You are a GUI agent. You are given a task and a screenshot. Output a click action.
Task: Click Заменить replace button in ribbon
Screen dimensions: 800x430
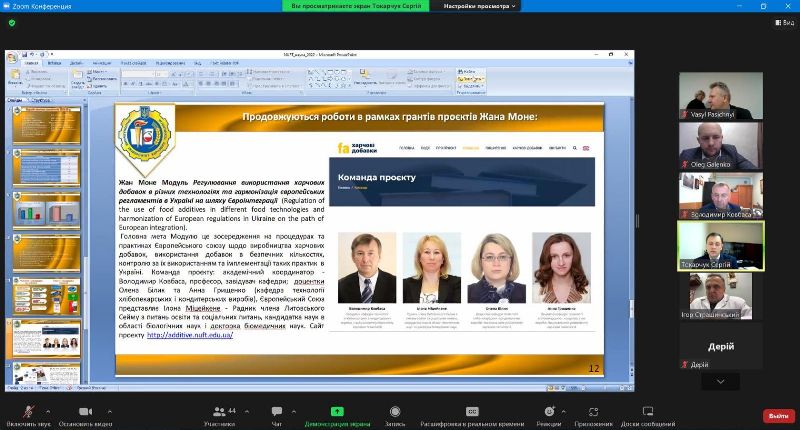coord(470,79)
